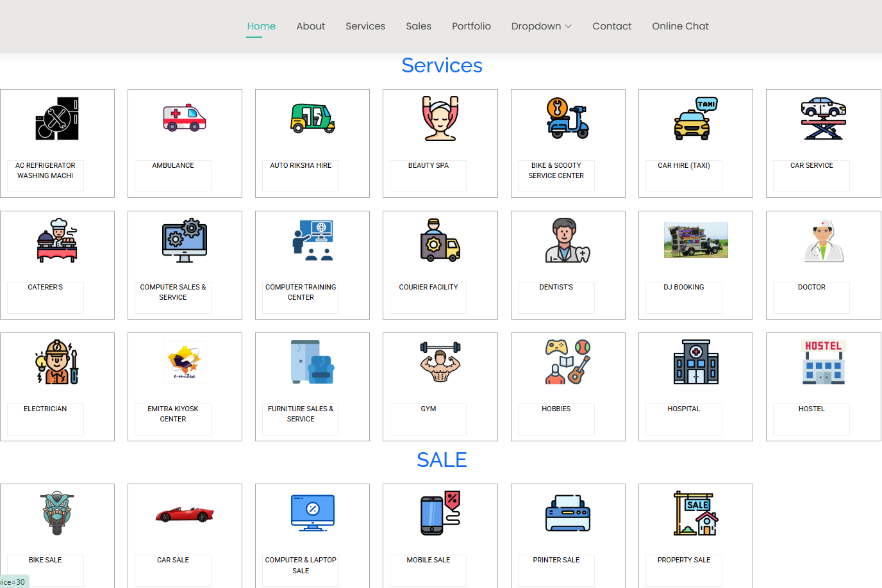This screenshot has height=588, width=882.
Task: Open the printer sale icon
Action: click(567, 513)
